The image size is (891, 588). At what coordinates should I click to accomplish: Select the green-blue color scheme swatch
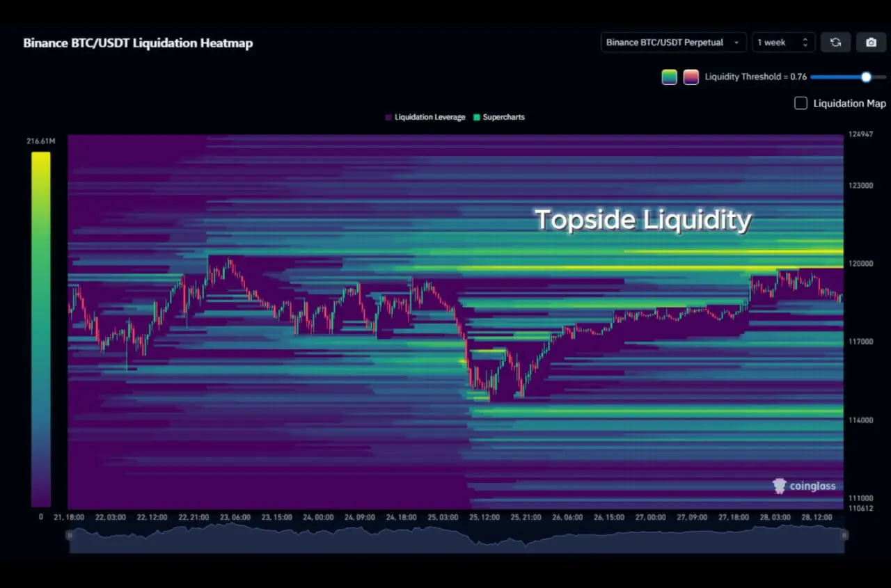coord(669,77)
